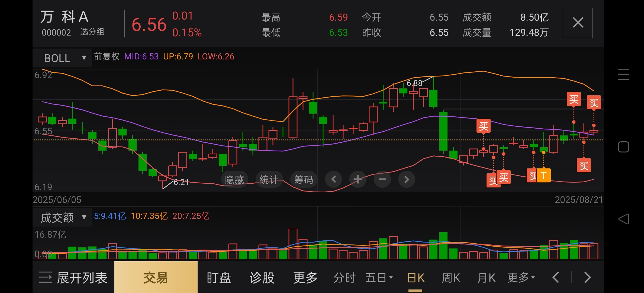The height and width of the screenshot is (293, 644).
Task: Click the UP:6.79 value
Action: pos(178,56)
